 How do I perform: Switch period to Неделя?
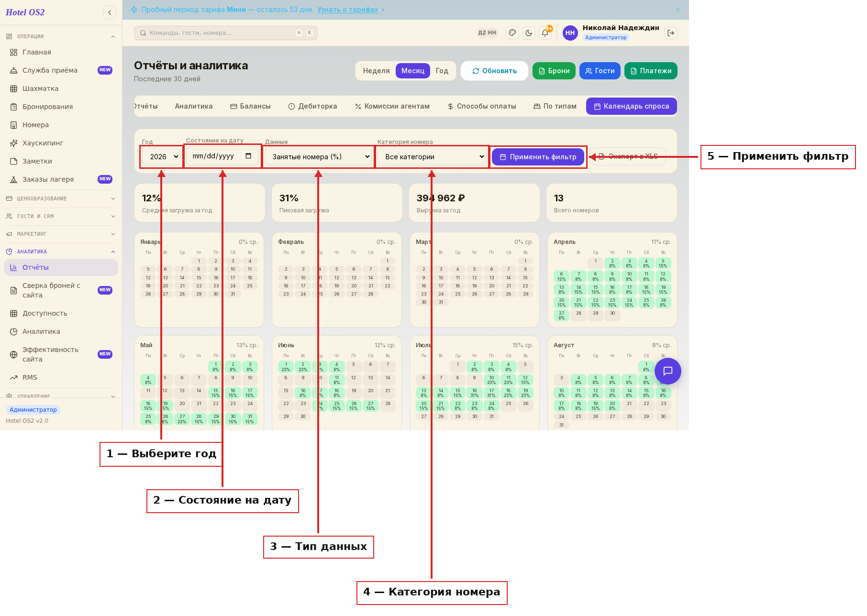pos(376,71)
